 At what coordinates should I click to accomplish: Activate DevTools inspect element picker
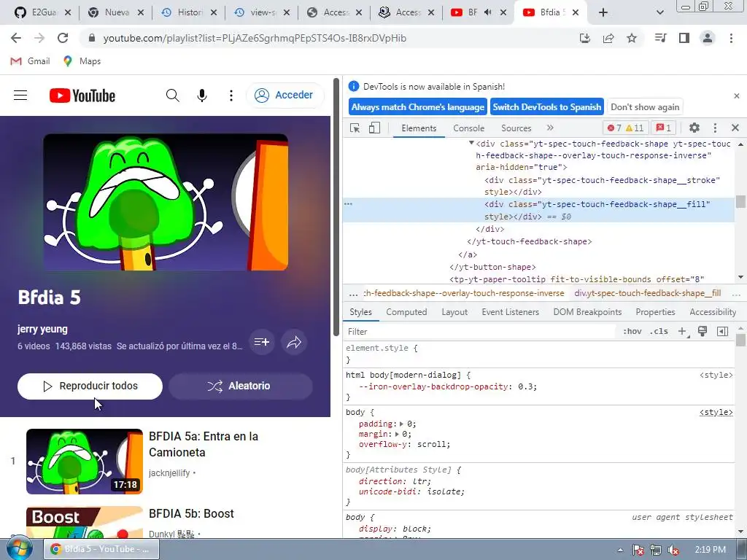click(355, 128)
